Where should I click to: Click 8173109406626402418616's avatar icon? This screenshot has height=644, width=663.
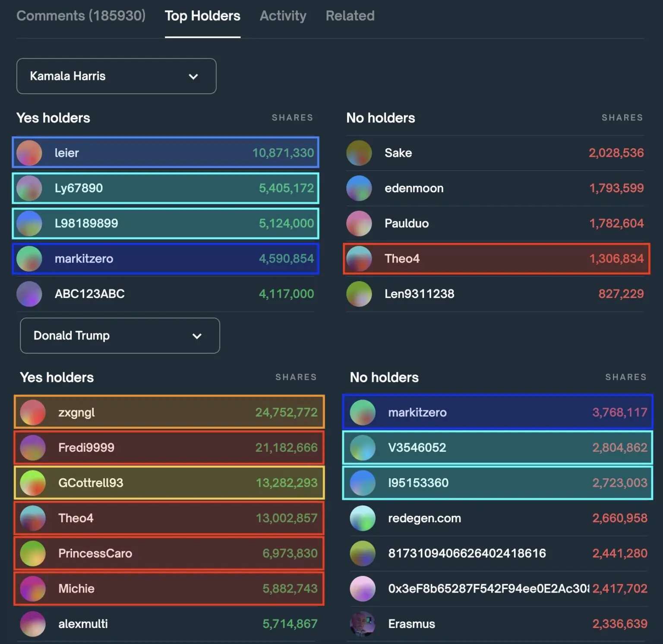click(x=363, y=553)
